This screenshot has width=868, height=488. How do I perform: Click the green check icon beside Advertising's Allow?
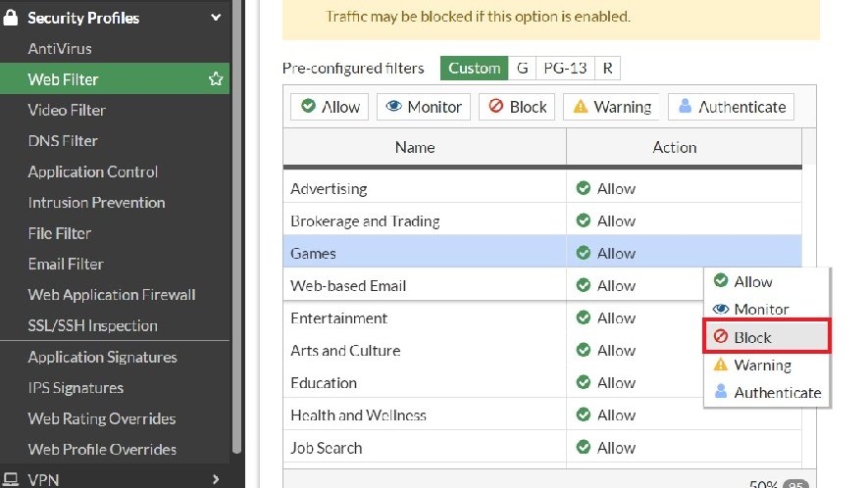coord(583,188)
